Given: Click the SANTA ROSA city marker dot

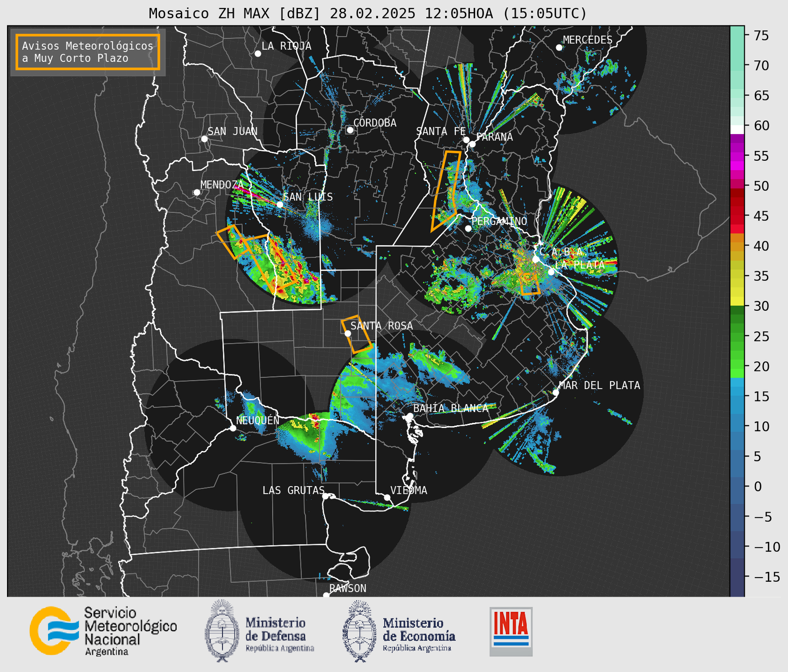Looking at the screenshot, I should pyautogui.click(x=348, y=333).
